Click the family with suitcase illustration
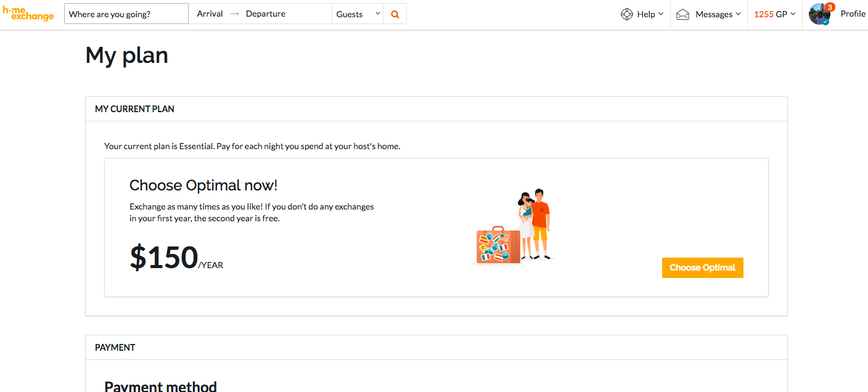Image resolution: width=868 pixels, height=392 pixels. (514, 227)
